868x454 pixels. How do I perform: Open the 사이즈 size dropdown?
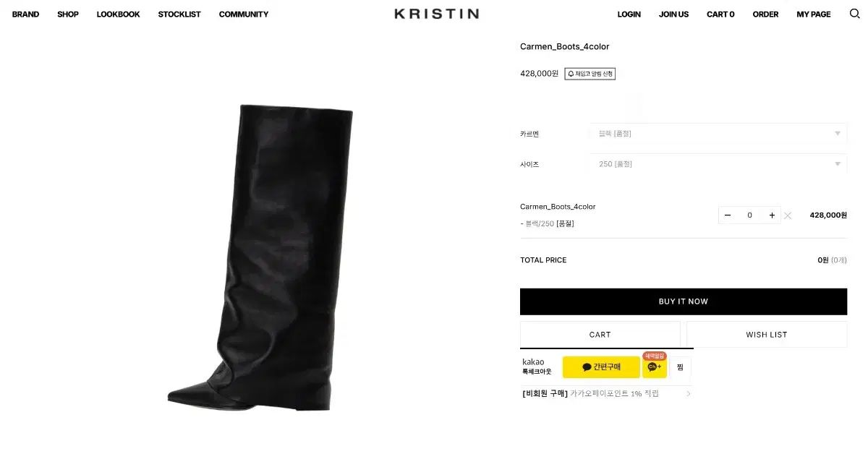click(x=718, y=164)
